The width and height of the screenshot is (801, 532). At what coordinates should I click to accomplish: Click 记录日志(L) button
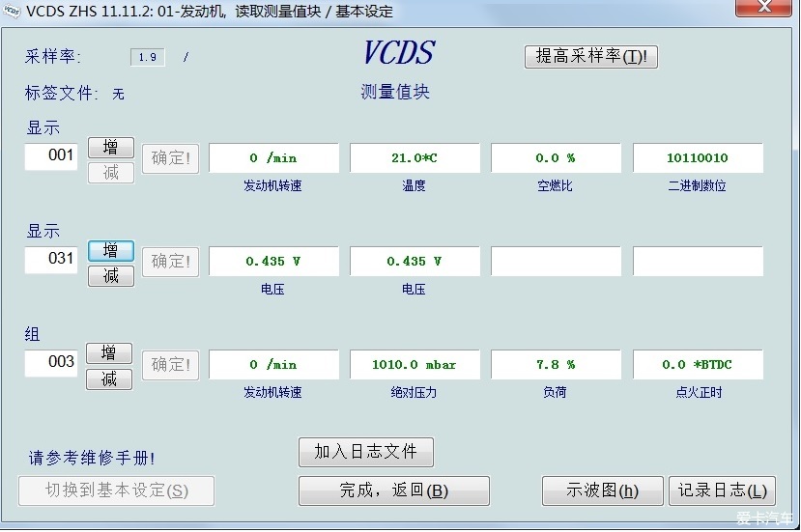click(723, 490)
